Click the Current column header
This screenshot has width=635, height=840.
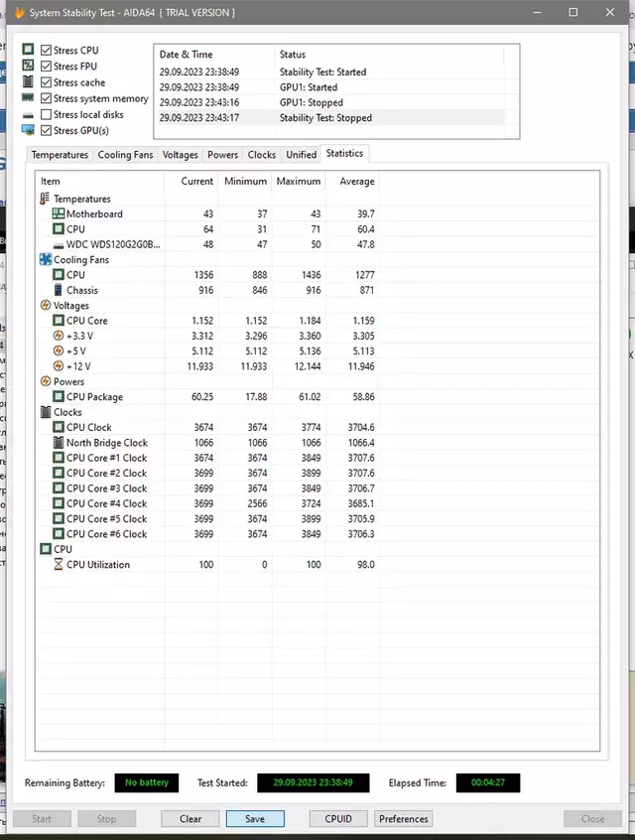(x=191, y=181)
